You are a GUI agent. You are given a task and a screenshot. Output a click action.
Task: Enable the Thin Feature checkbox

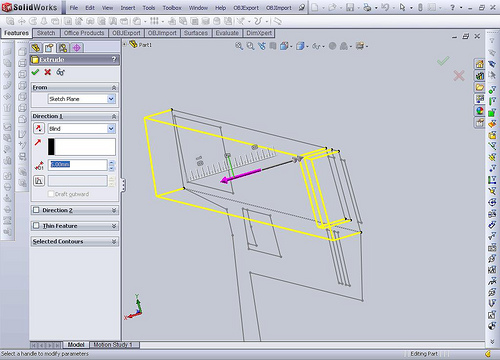(x=36, y=226)
